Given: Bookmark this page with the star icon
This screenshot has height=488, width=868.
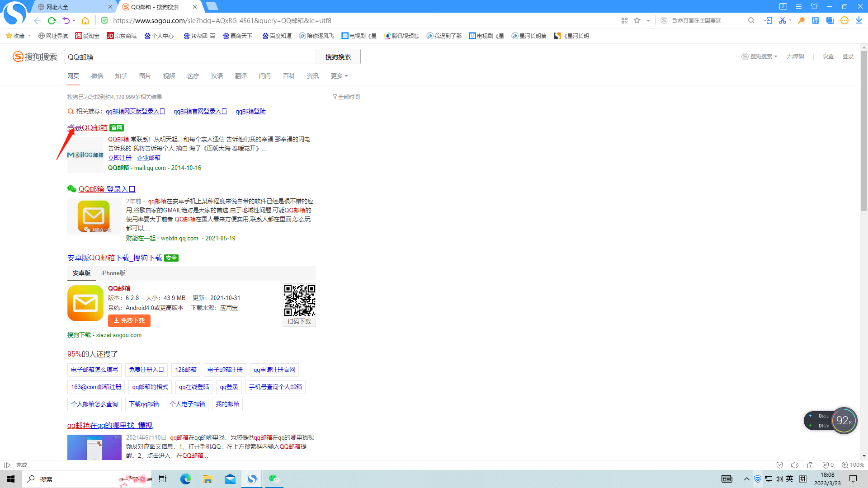Looking at the screenshot, I should pyautogui.click(x=637, y=20).
